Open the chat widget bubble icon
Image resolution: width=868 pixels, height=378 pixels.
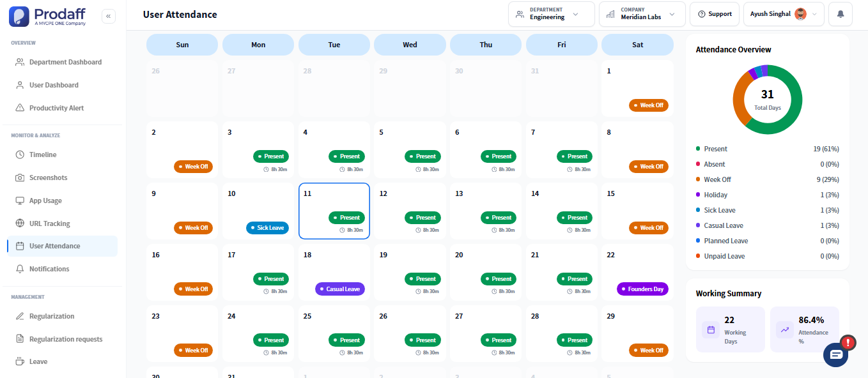[835, 354]
